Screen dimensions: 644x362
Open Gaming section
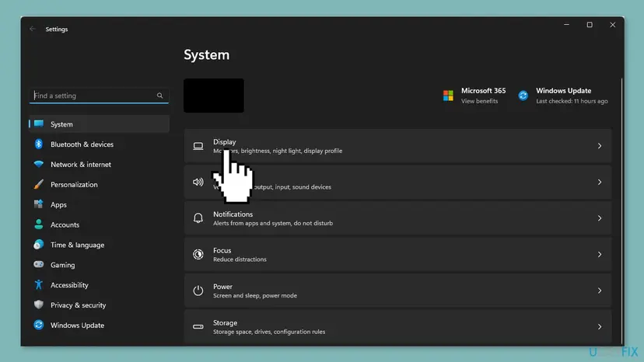99,265
